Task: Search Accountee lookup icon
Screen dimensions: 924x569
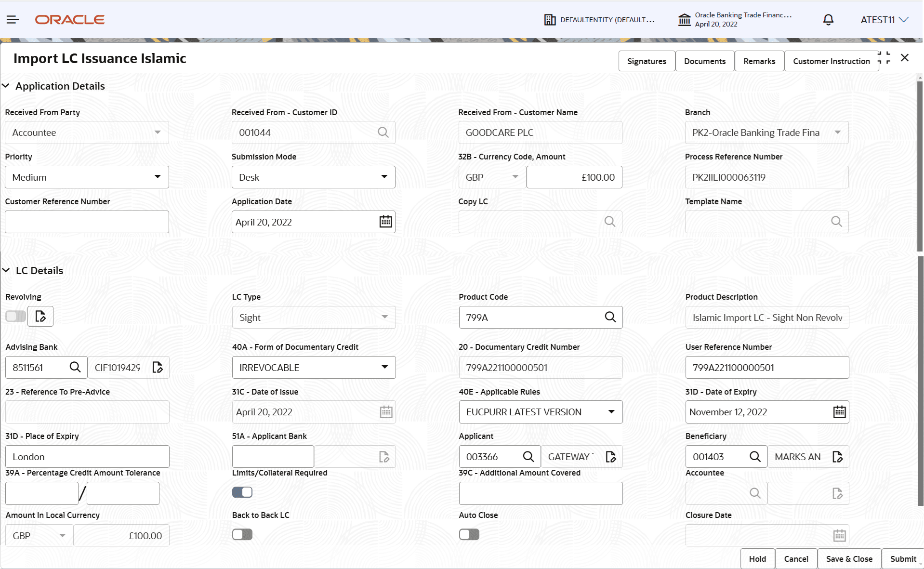Action: pyautogui.click(x=755, y=493)
